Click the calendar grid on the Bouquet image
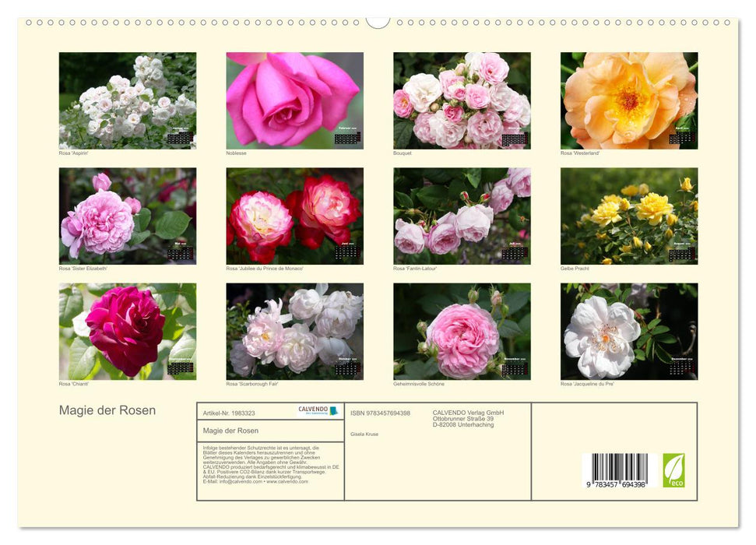Screen dimensions: 756x545 tap(513, 140)
